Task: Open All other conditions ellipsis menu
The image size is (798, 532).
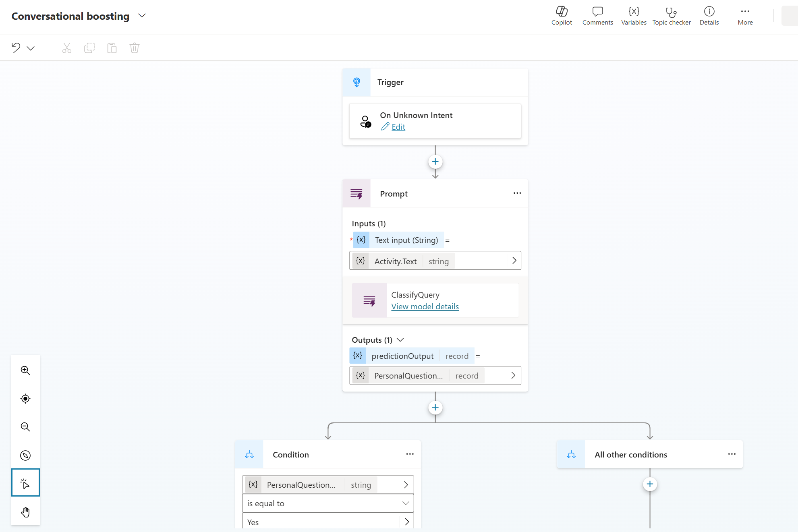Action: [x=732, y=454]
